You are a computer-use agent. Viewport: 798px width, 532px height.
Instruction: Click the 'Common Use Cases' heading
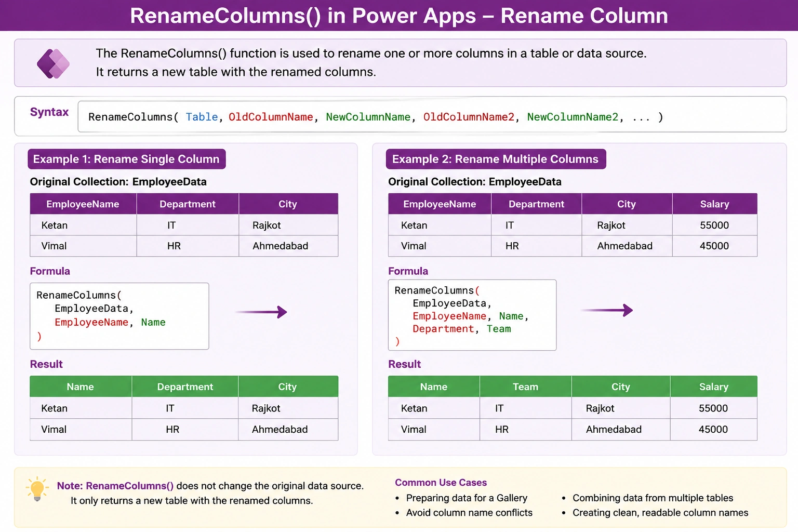click(x=441, y=483)
